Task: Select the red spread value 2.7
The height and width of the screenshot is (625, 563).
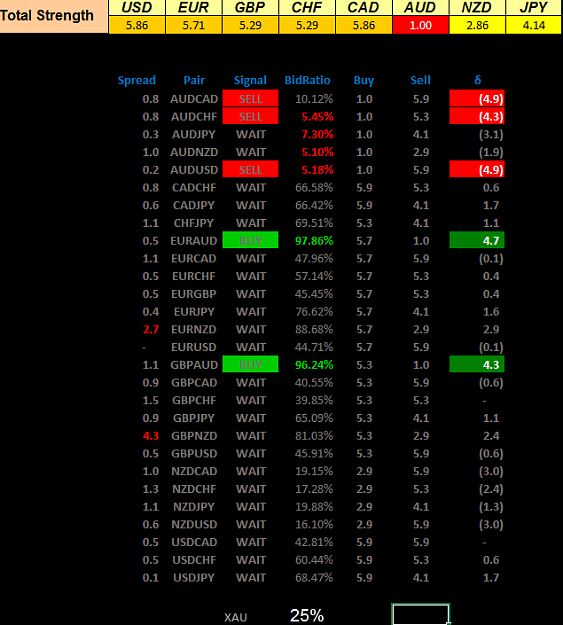Action: 151,330
